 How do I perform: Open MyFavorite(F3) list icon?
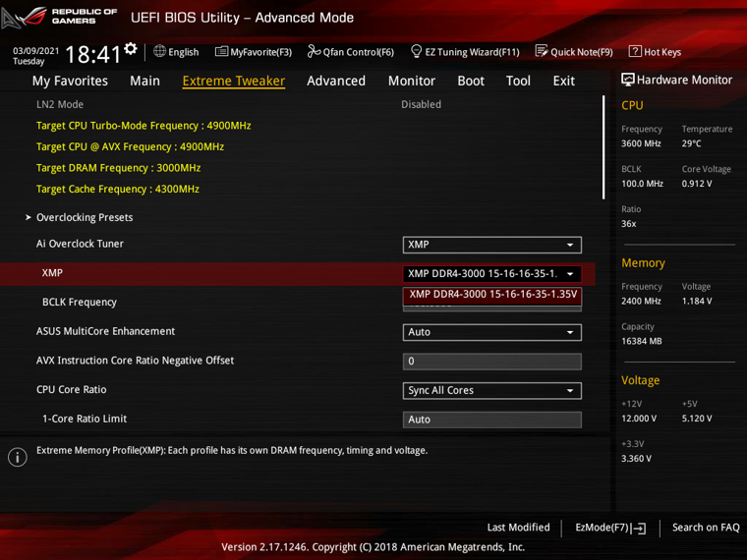pyautogui.click(x=221, y=51)
